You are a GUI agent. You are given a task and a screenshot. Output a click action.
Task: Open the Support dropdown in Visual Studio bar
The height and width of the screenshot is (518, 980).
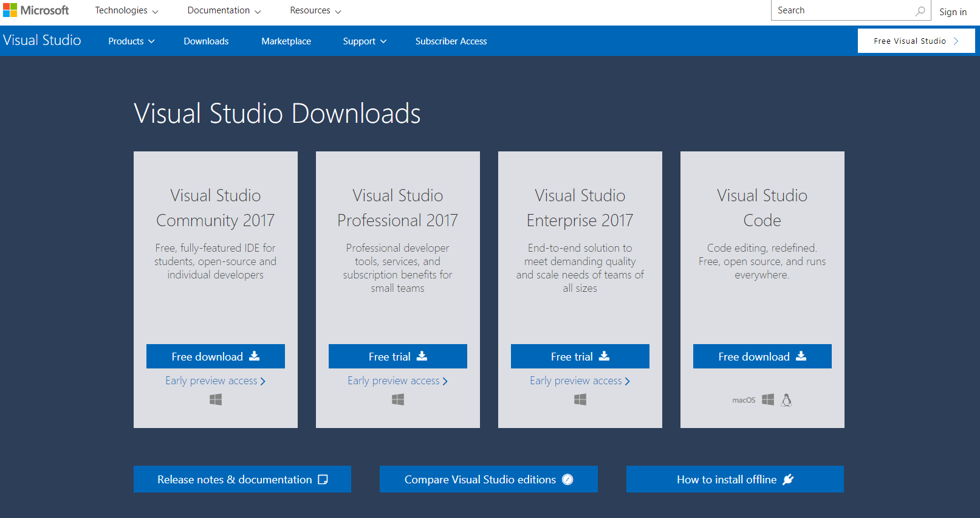tap(365, 41)
